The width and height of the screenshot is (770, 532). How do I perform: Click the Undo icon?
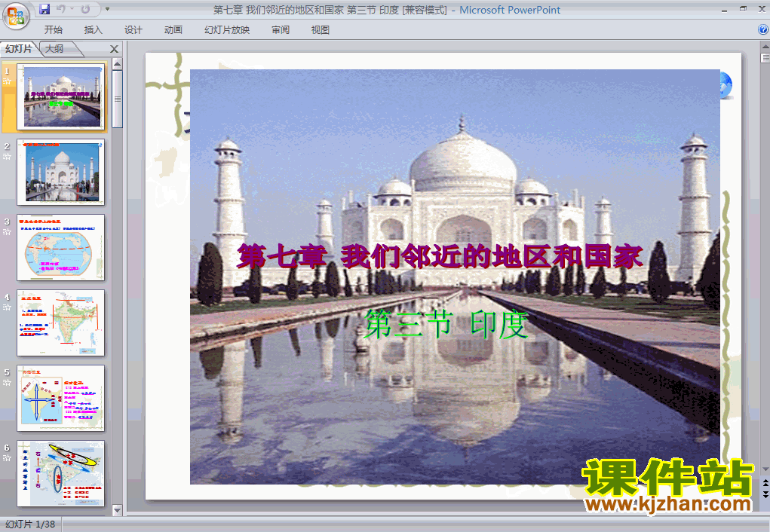pyautogui.click(x=61, y=9)
